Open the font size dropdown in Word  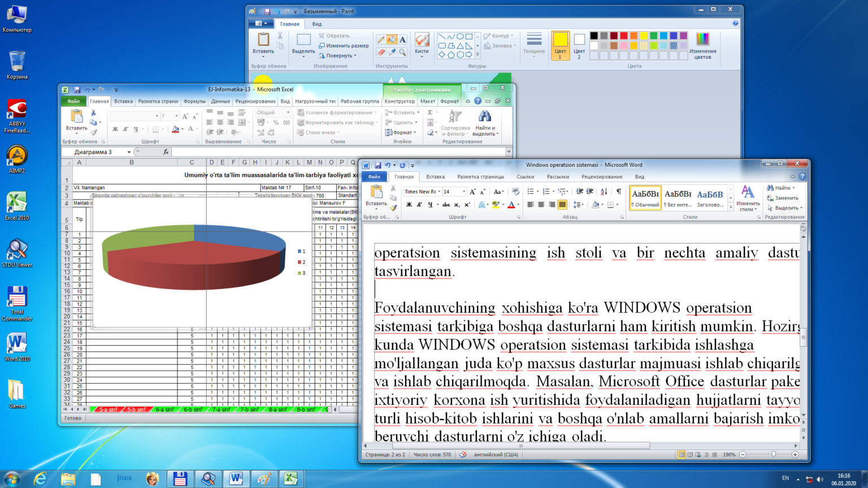pos(465,191)
